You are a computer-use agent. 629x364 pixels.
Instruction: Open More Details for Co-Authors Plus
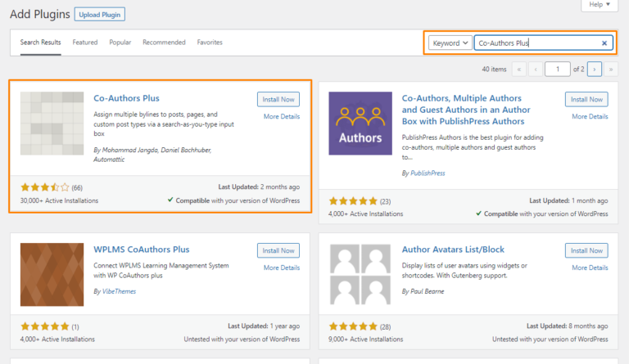pos(282,116)
